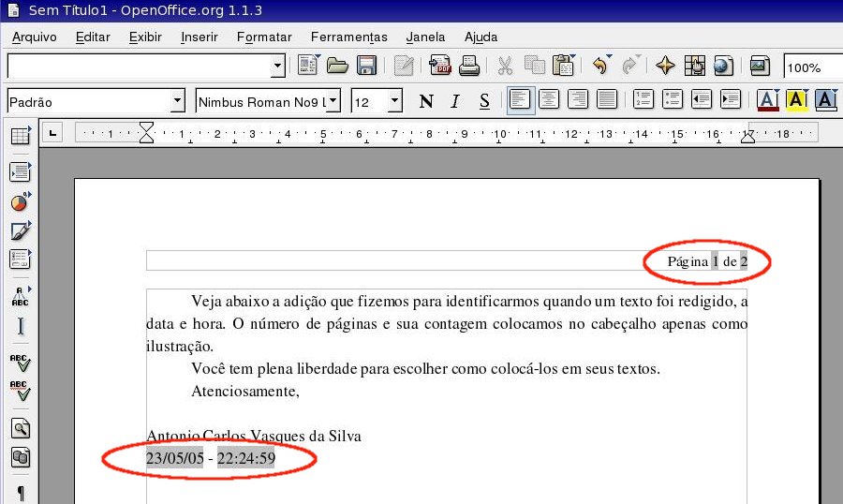The image size is (843, 504).
Task: Apply yellow highlighting color swatch
Action: [797, 100]
